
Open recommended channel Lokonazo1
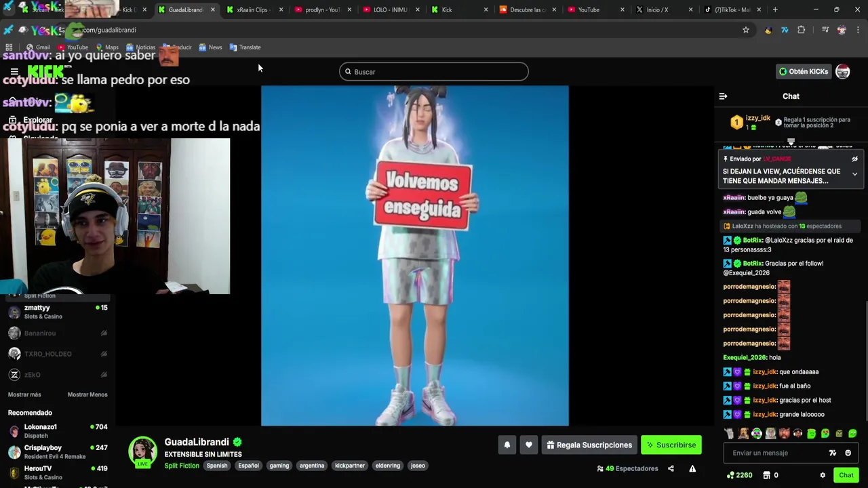[x=58, y=431]
